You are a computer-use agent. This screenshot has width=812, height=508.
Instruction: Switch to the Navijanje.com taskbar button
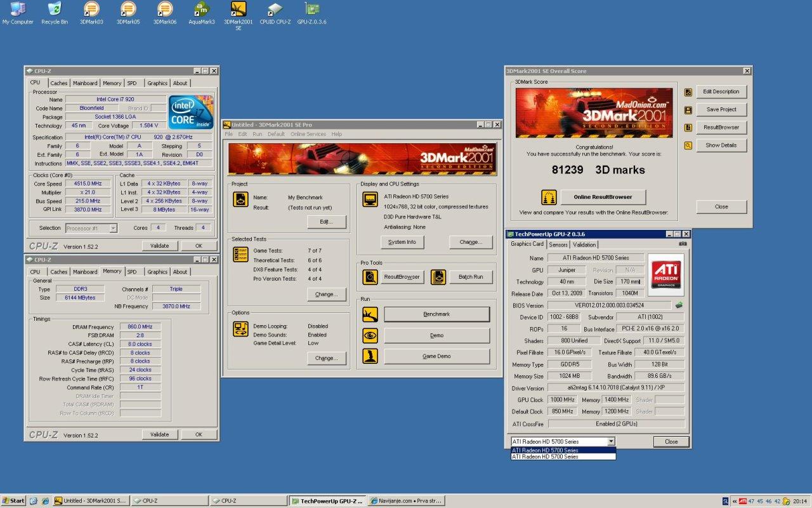(406, 501)
